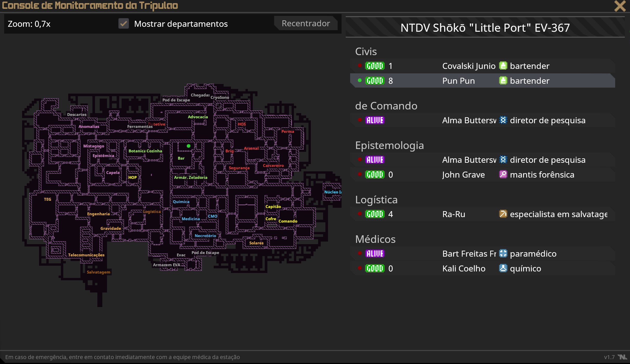Click the Salvatagem label on the map
Screen dimensions: 630x364
pyautogui.click(x=98, y=272)
